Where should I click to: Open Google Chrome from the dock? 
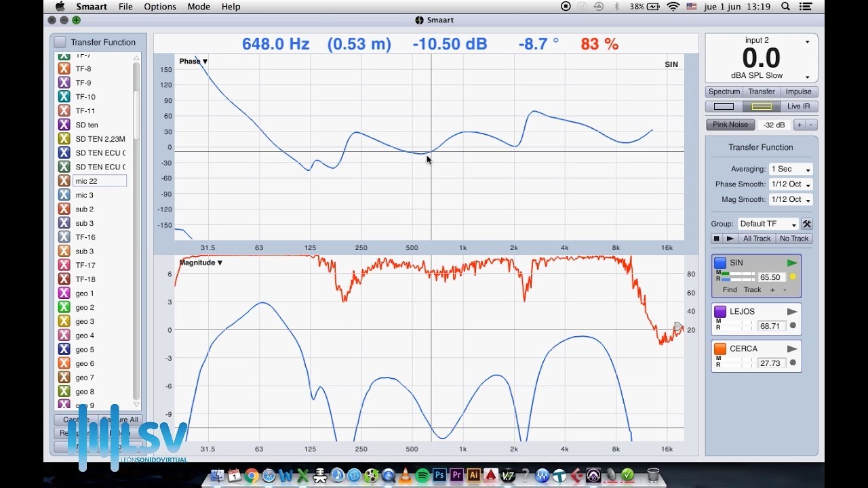coord(252,476)
